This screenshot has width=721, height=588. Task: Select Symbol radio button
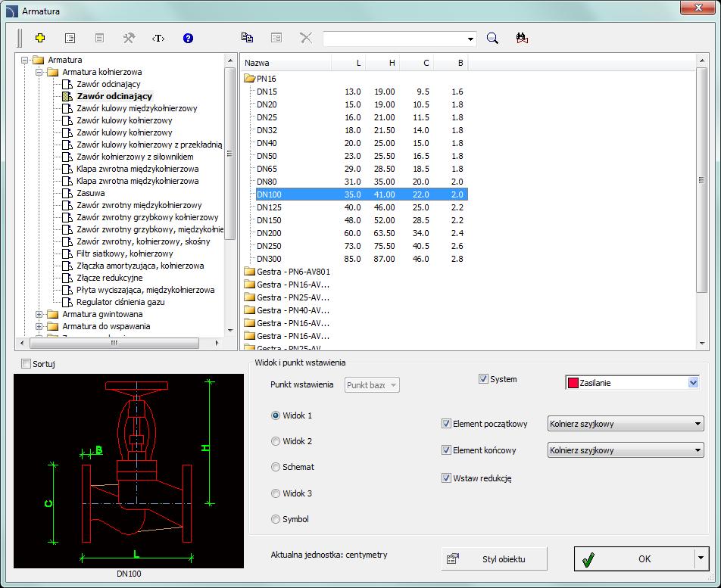(x=276, y=519)
